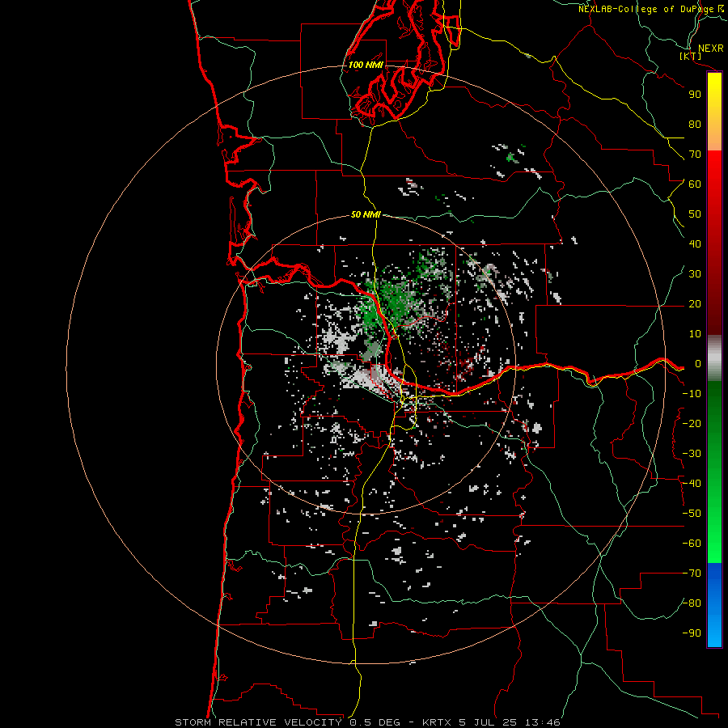The width and height of the screenshot is (728, 728).
Task: Click the -20 value on the velocity scale
Action: tap(692, 423)
